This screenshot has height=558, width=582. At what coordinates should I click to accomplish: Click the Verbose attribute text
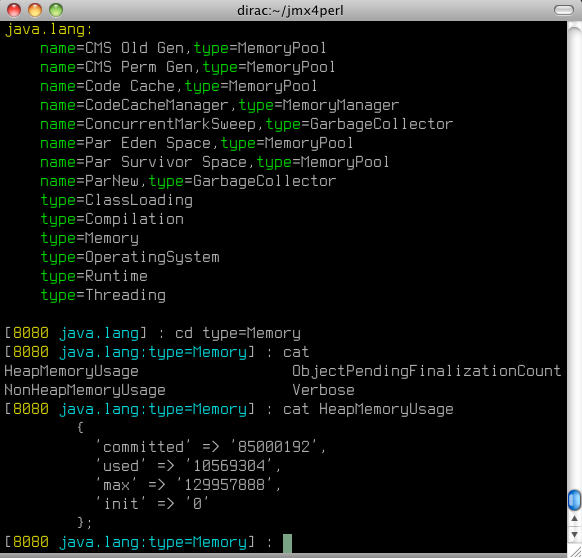(323, 390)
